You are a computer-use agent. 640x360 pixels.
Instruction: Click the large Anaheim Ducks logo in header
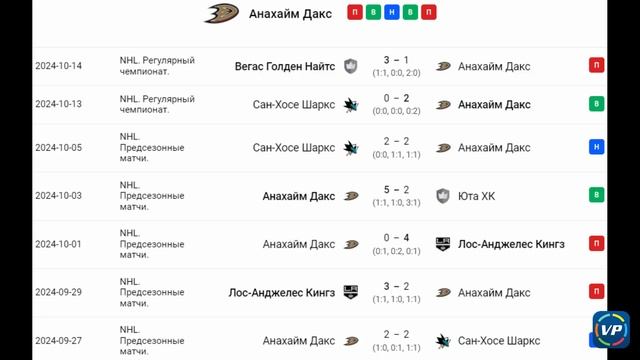[221, 13]
